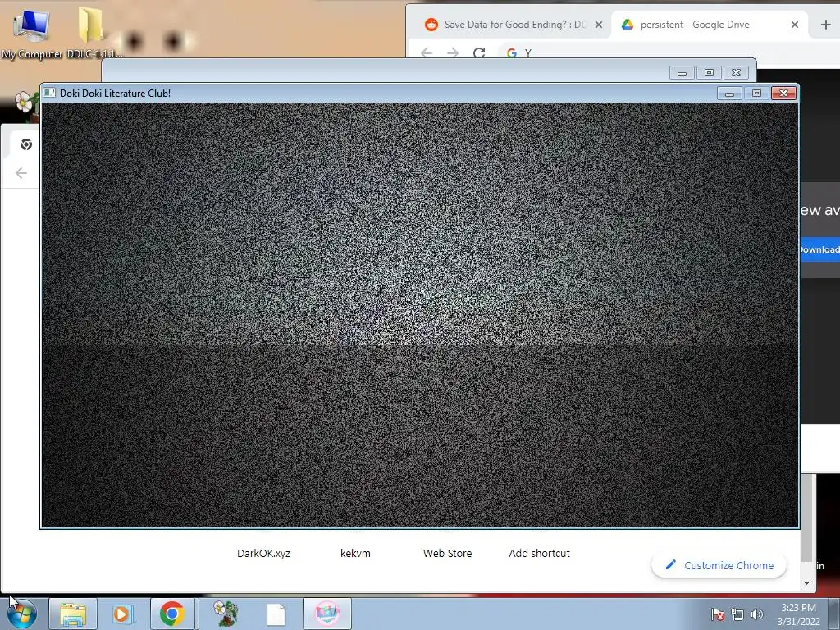Image resolution: width=840 pixels, height=630 pixels.
Task: Open My Computer desktop icon
Action: tap(31, 32)
